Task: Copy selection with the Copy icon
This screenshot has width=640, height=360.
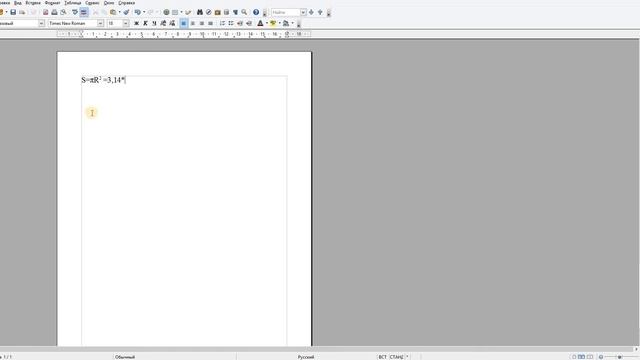Action: (x=104, y=12)
